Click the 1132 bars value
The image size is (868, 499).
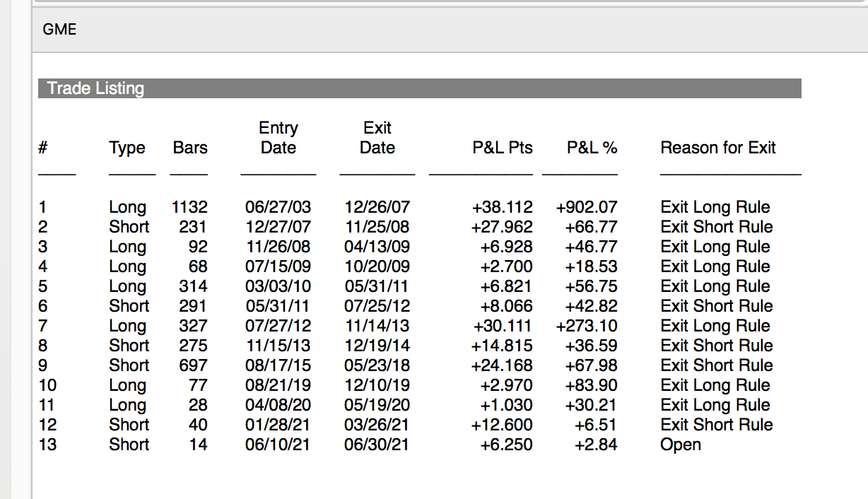(189, 207)
